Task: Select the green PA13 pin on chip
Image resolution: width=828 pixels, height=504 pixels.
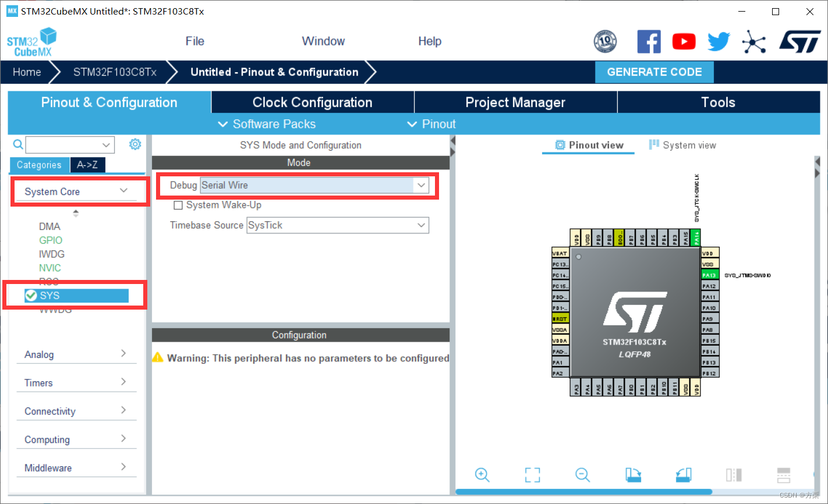Action: [x=709, y=275]
